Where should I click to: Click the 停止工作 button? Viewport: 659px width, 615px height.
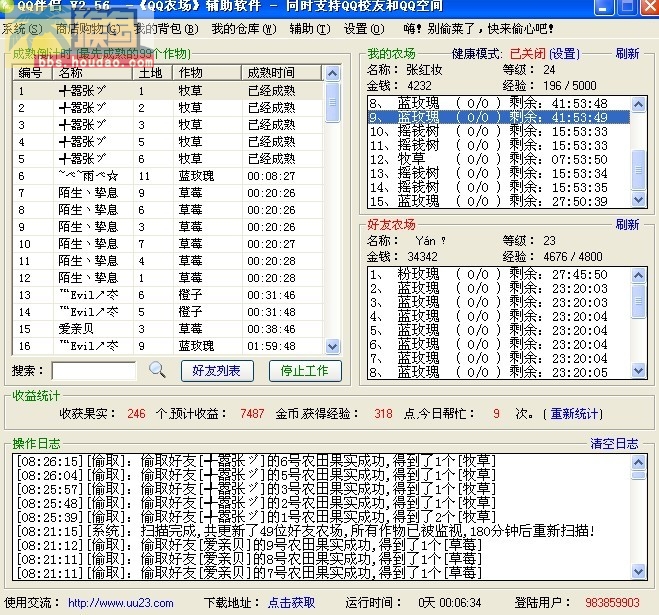[305, 371]
